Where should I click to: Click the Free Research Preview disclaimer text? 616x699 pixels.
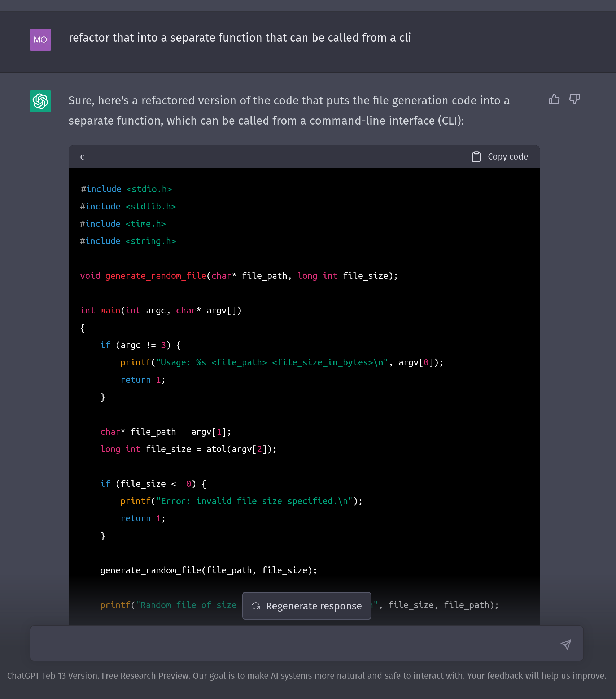354,676
